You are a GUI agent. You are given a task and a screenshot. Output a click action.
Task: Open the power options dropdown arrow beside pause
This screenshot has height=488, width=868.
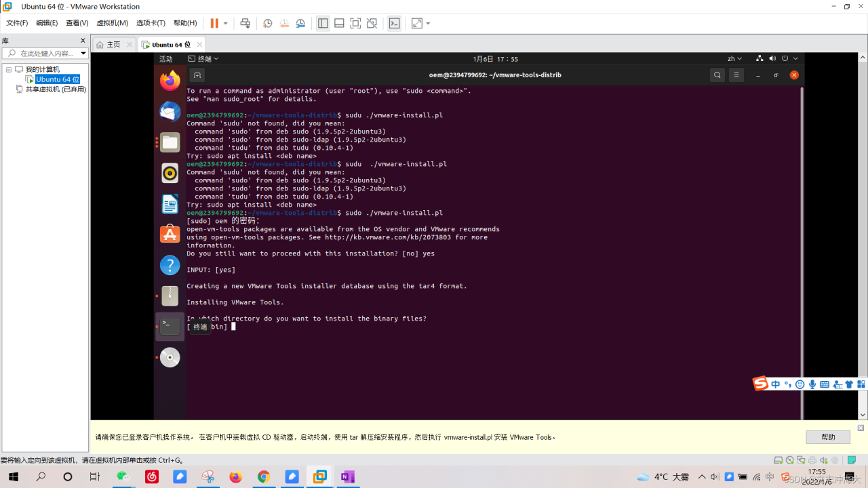tap(226, 23)
